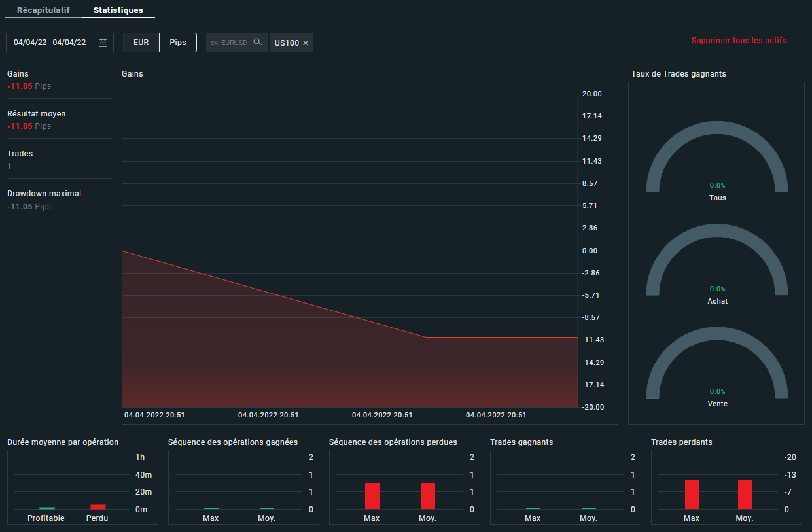Viewport: 812px width, 532px height.
Task: Click the US100 asset chip label
Action: 287,43
